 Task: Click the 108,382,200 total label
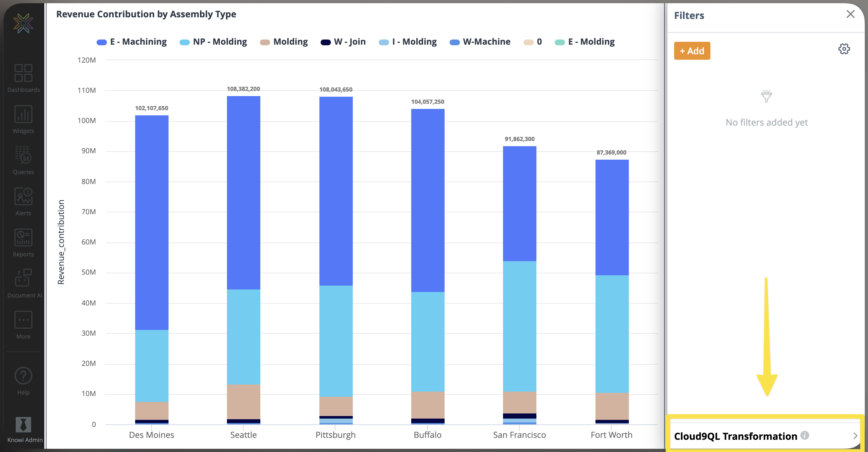coord(243,89)
